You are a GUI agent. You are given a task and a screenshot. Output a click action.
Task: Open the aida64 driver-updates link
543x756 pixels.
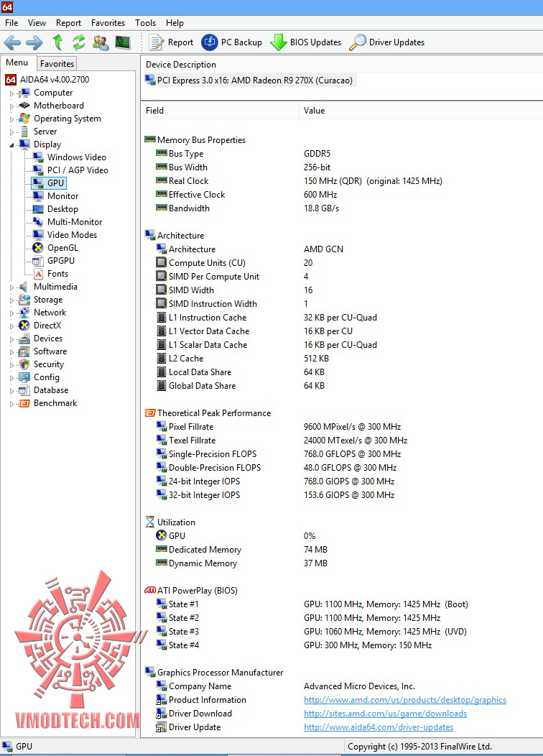click(379, 727)
